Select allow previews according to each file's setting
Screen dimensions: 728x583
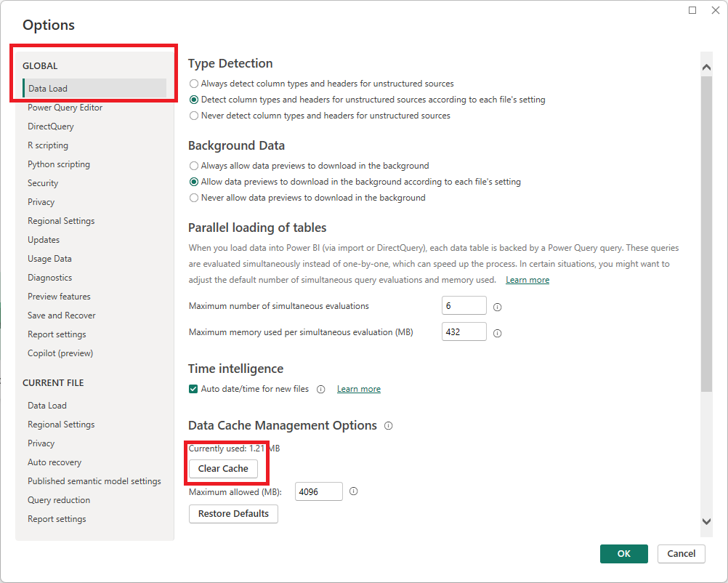[x=194, y=182]
